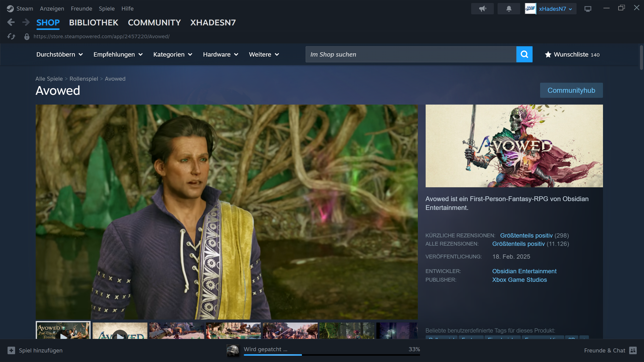The width and height of the screenshot is (644, 362).
Task: Expand the Durchstöbern dropdown
Action: coord(59,55)
